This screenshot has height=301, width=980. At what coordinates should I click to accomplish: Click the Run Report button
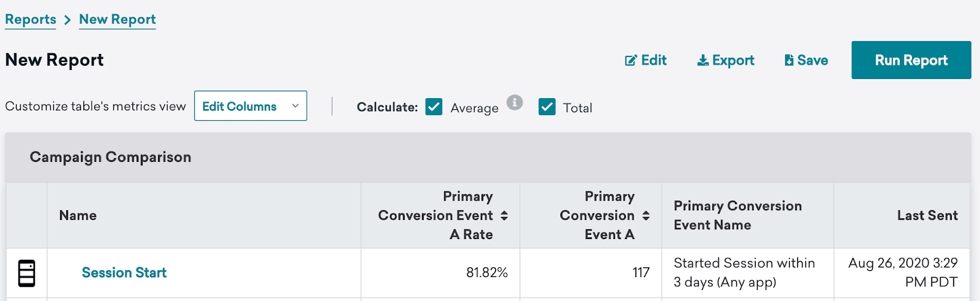911,60
